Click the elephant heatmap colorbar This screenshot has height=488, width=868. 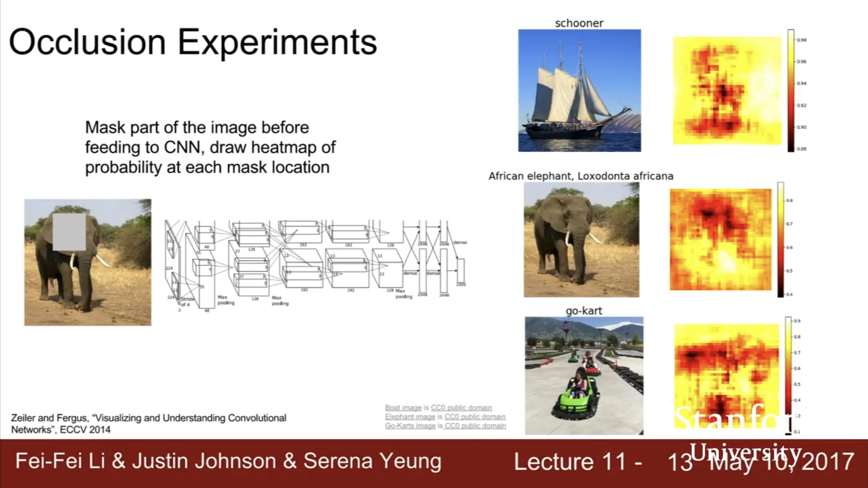pyautogui.click(x=781, y=240)
